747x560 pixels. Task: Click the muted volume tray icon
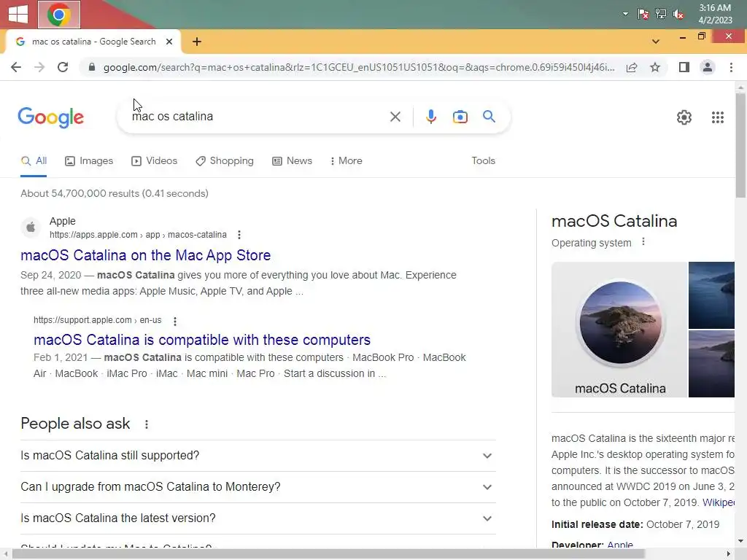[678, 15]
